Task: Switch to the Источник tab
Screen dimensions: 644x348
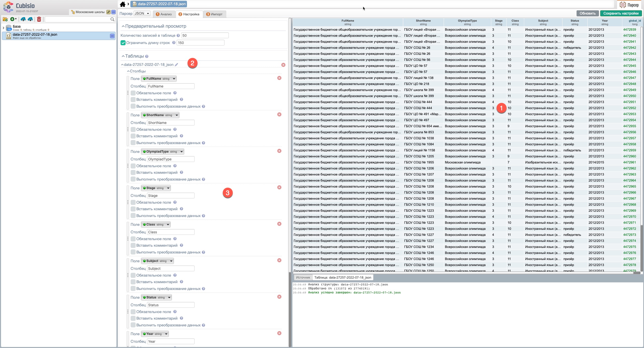Action: tap(303, 277)
